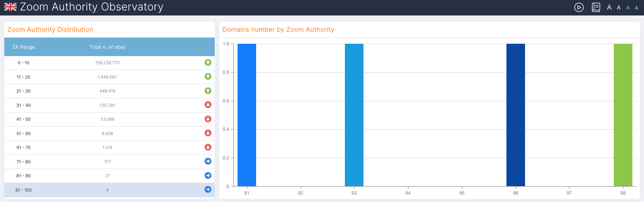Select the 41 - 50 range label
The image size is (644, 202).
(24, 119)
